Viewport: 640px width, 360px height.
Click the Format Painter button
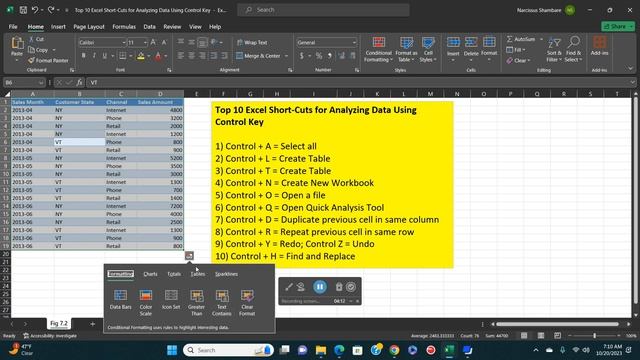48,60
